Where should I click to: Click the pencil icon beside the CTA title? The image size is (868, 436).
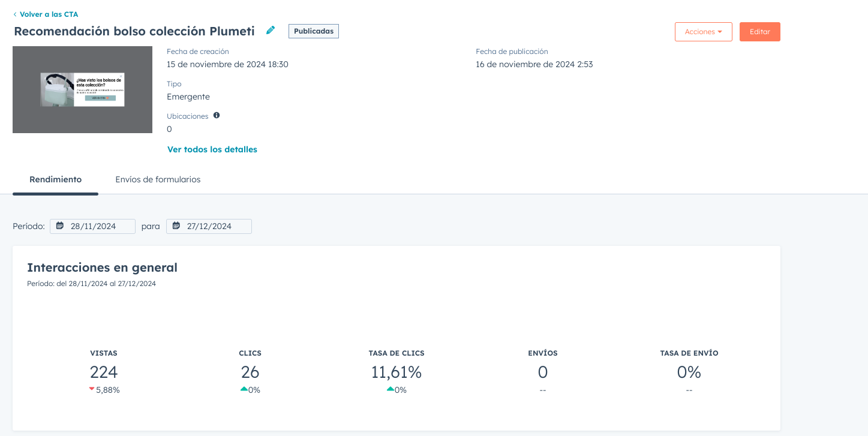coord(271,30)
